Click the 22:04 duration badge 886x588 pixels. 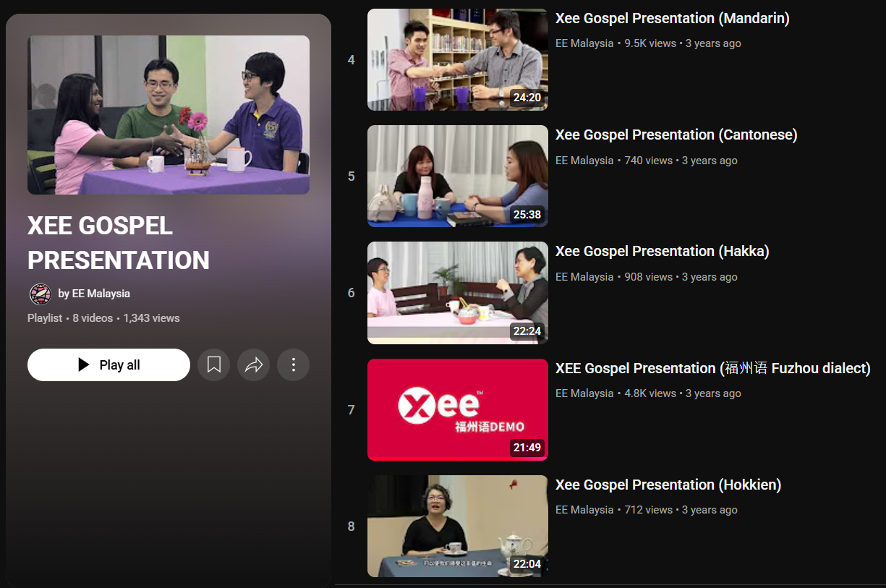point(527,564)
